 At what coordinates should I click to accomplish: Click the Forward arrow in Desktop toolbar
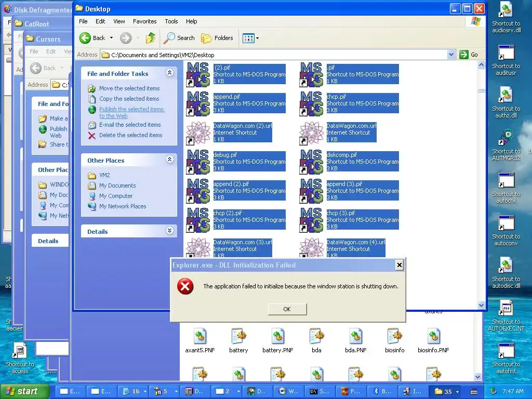126,38
